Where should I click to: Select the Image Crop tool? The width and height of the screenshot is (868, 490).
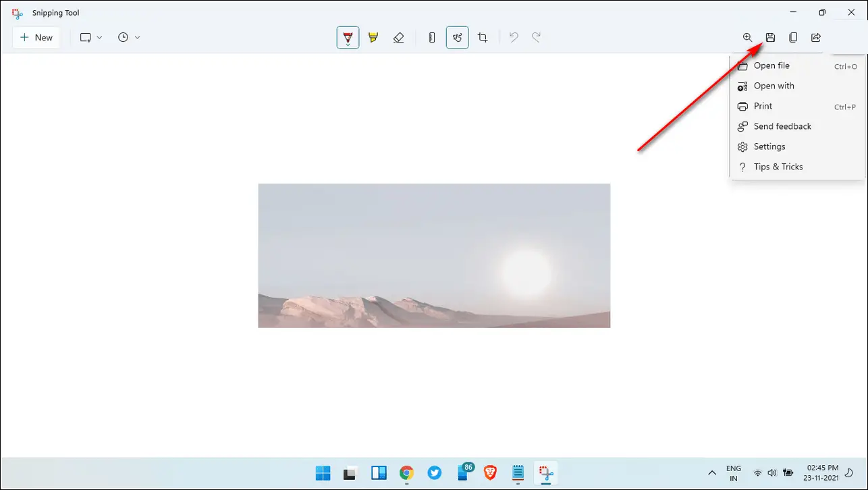tap(483, 38)
